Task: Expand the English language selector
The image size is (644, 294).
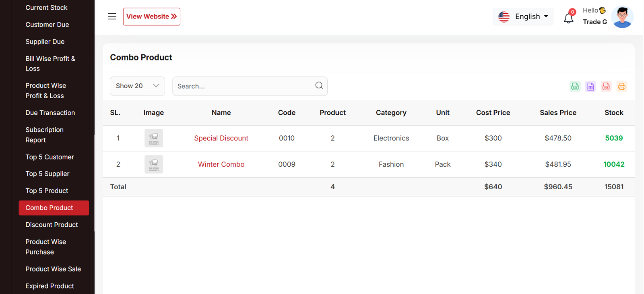Action: (x=523, y=17)
